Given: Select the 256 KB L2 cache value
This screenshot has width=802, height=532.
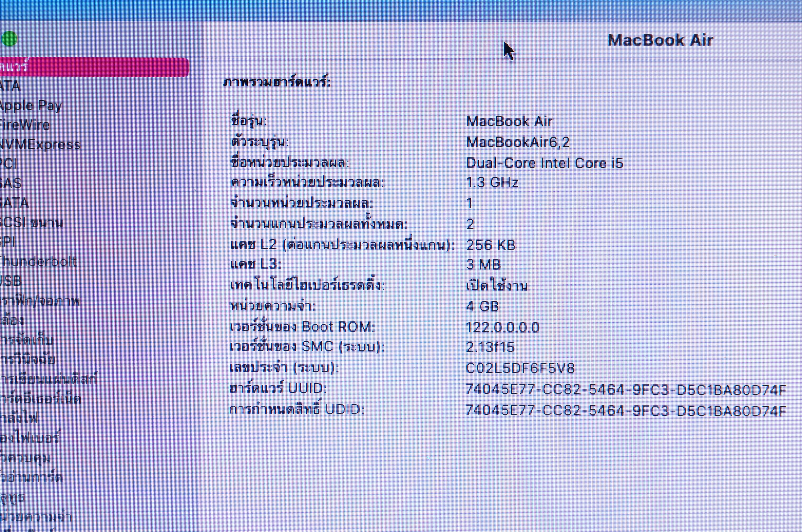Looking at the screenshot, I should click(x=490, y=245).
